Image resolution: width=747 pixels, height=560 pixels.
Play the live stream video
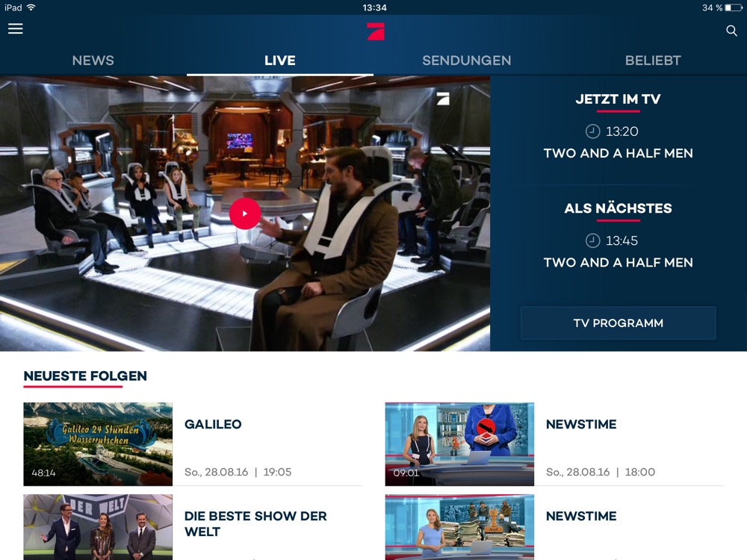(245, 214)
